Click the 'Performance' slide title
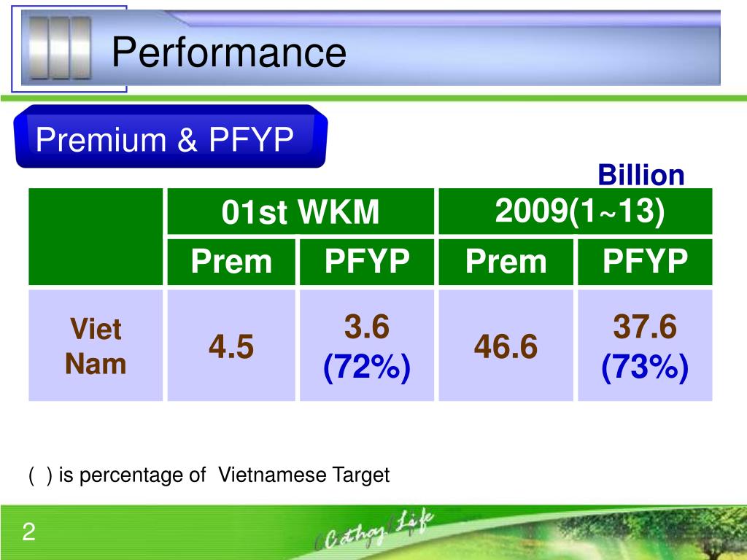747x560 pixels. click(x=228, y=52)
